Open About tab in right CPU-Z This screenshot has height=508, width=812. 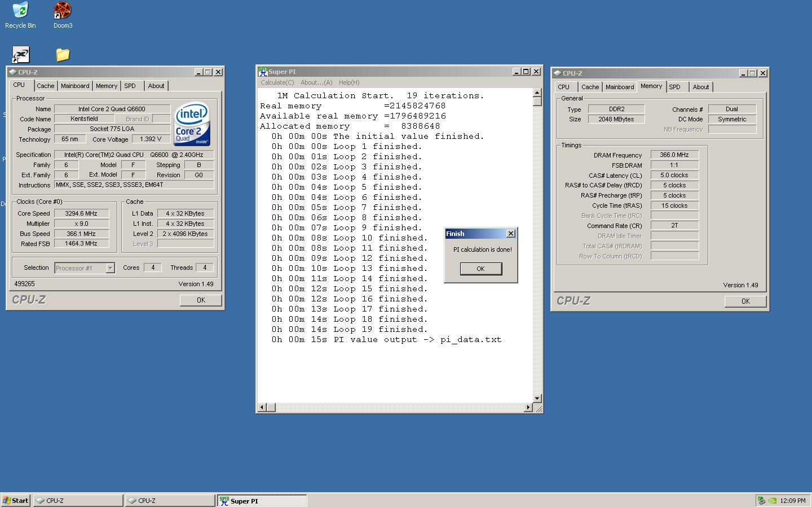click(x=701, y=87)
